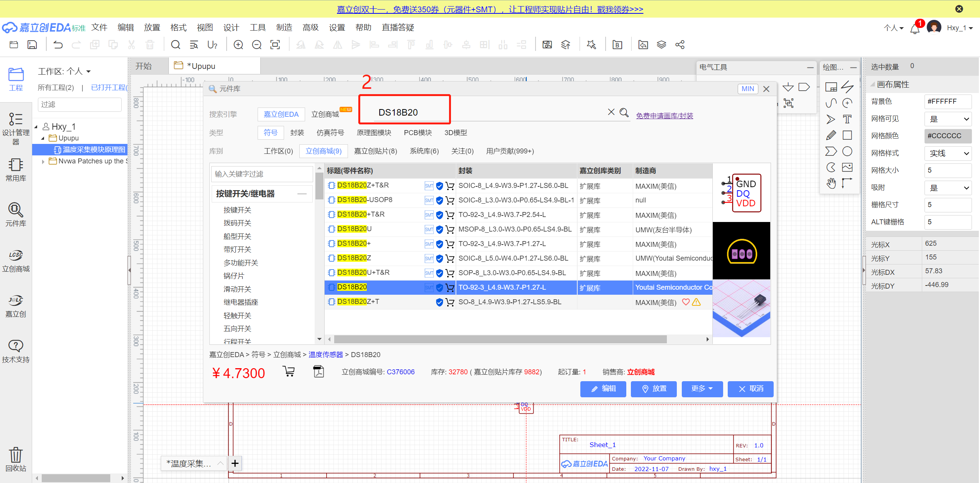Switch to the 开始 tab
This screenshot has height=483, width=980.
coord(144,66)
